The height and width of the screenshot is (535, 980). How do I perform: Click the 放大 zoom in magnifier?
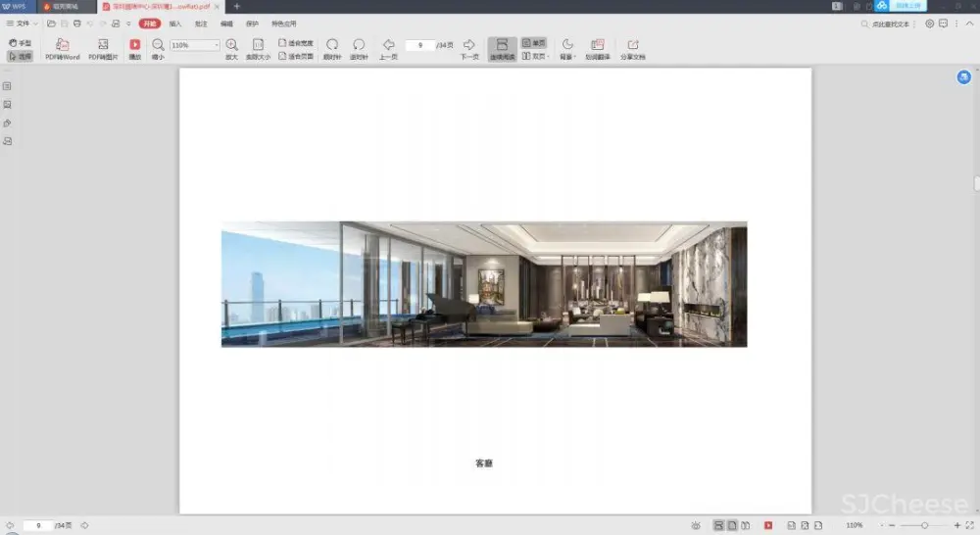pyautogui.click(x=231, y=45)
